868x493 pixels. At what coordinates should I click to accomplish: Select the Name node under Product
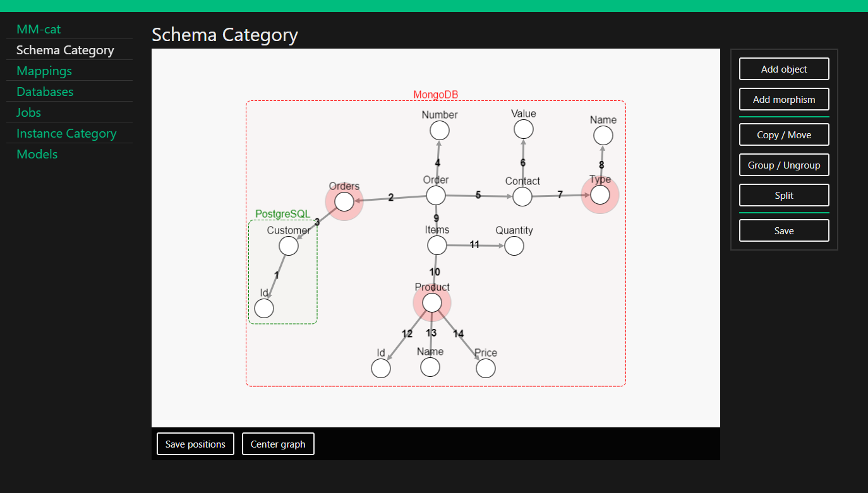430,367
